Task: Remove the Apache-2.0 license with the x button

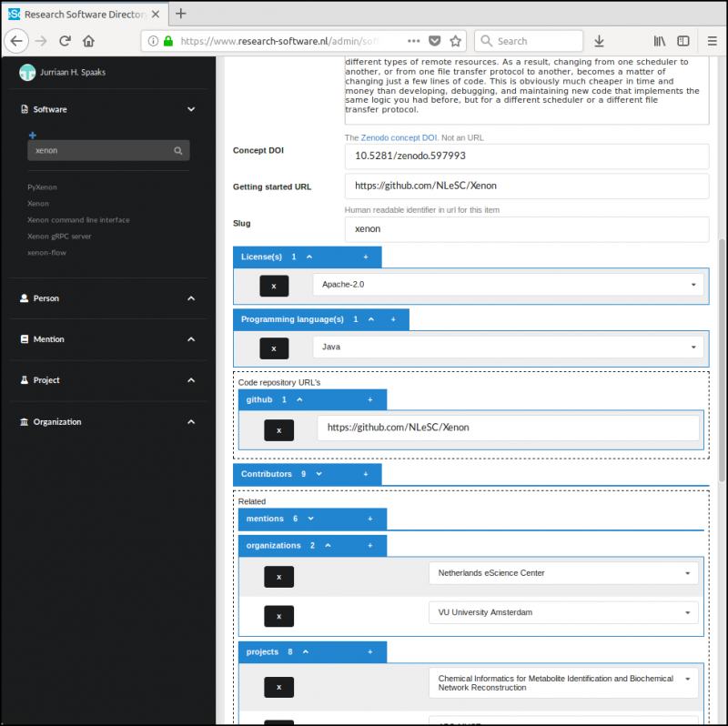Action: (x=274, y=286)
